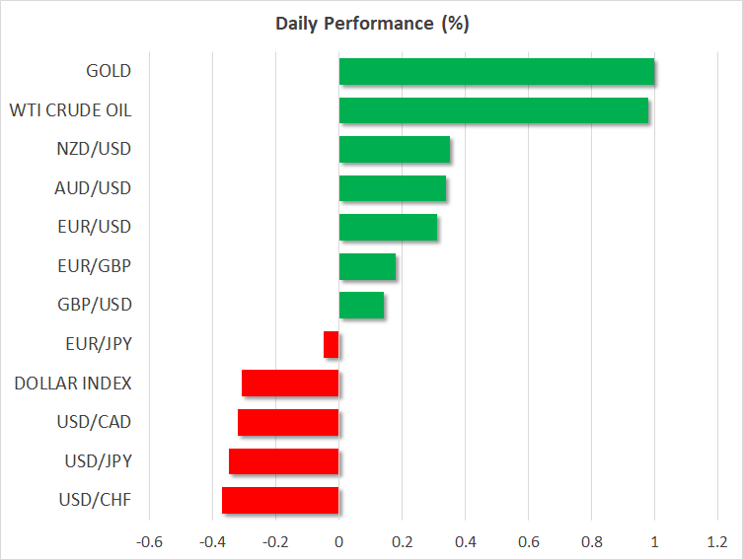The width and height of the screenshot is (743, 560).
Task: Select the EUR/USD bar
Action: tap(388, 228)
